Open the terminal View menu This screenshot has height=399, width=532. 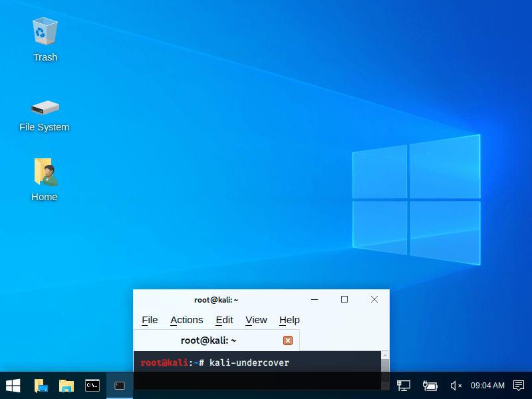pyautogui.click(x=256, y=320)
